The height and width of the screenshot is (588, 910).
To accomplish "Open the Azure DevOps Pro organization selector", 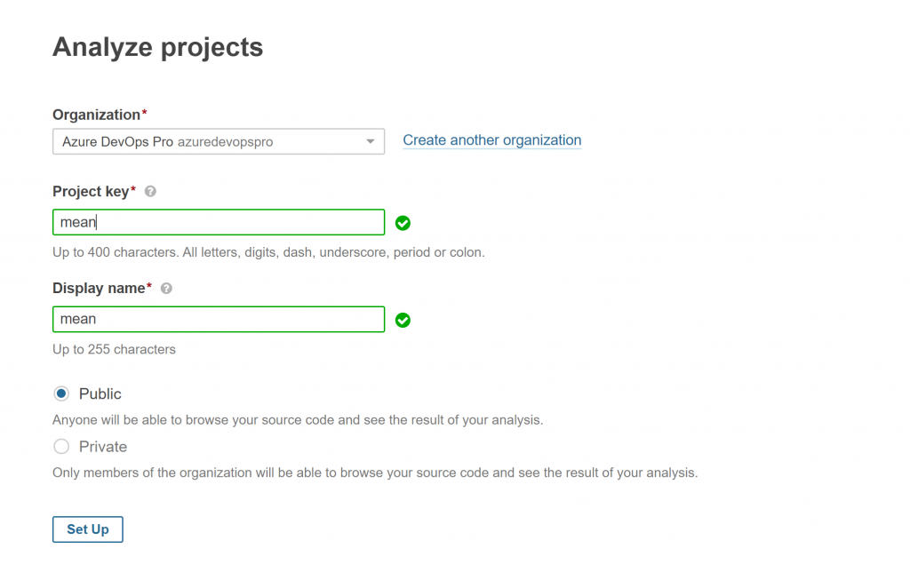I will point(218,140).
